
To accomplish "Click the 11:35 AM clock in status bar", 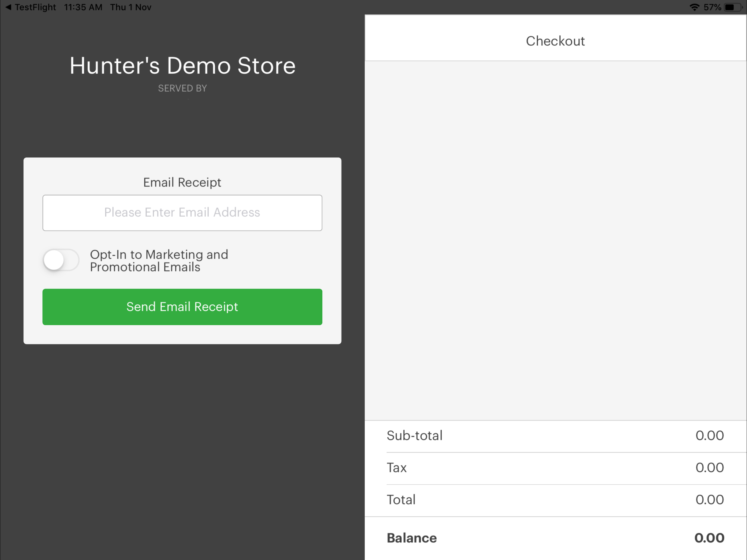I will tap(83, 7).
